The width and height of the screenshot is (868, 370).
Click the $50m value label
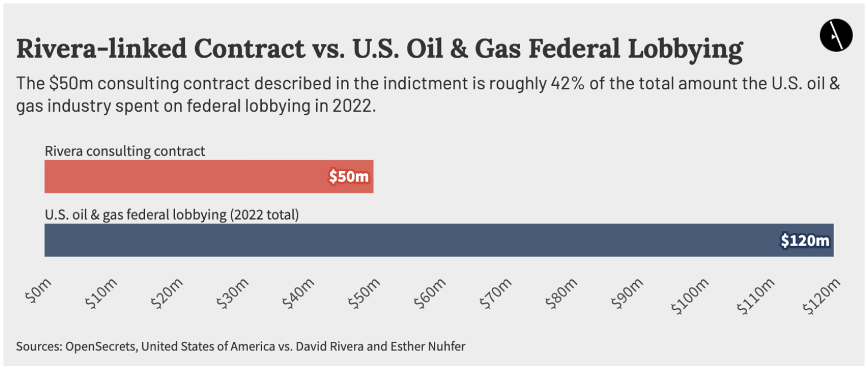pos(348,176)
